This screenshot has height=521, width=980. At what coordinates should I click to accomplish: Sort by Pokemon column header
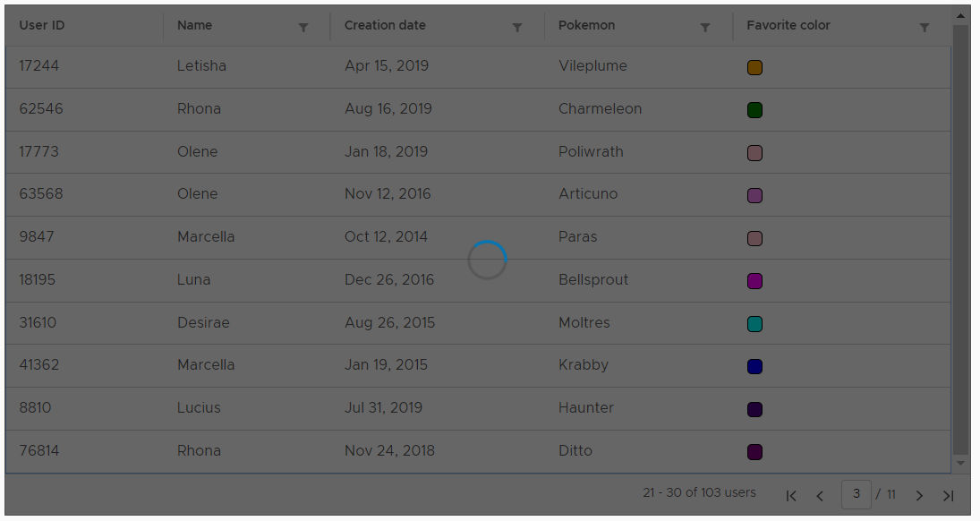click(586, 25)
